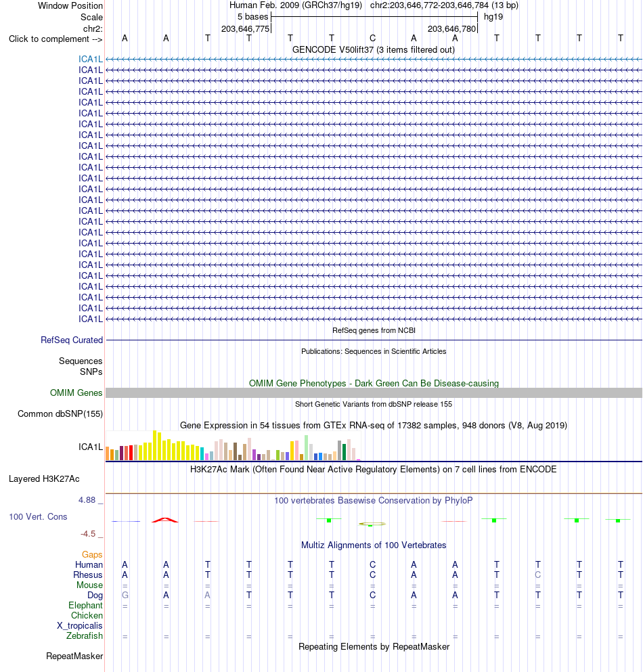
Task: Click the OMIM Genes track label
Action: [76, 393]
